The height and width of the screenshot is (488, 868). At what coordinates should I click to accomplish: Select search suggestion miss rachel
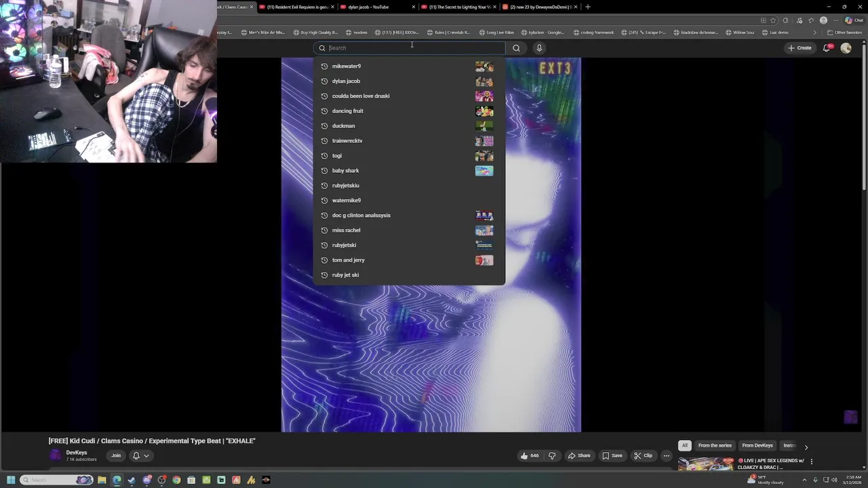pos(409,230)
